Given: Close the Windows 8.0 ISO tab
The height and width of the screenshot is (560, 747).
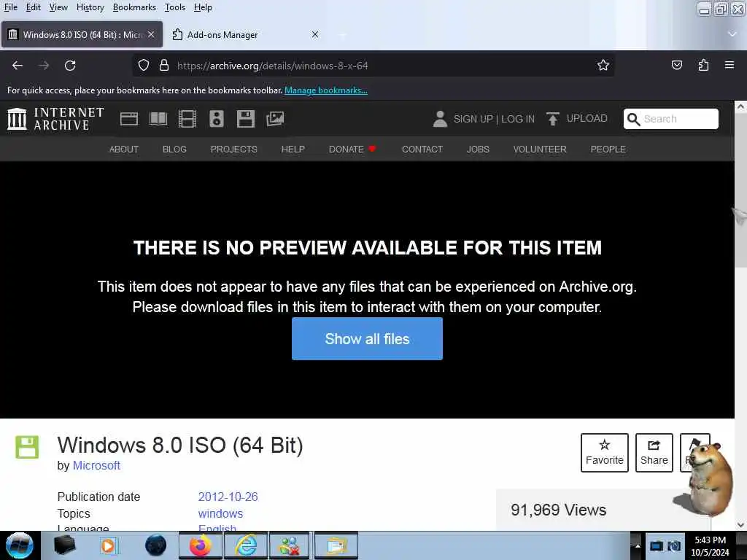Looking at the screenshot, I should [x=151, y=34].
